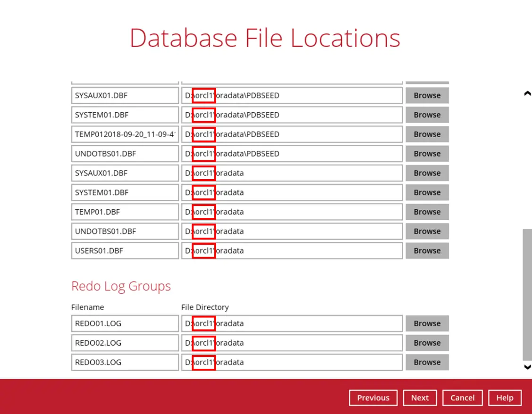Click the up scroll arrow

[x=527, y=93]
